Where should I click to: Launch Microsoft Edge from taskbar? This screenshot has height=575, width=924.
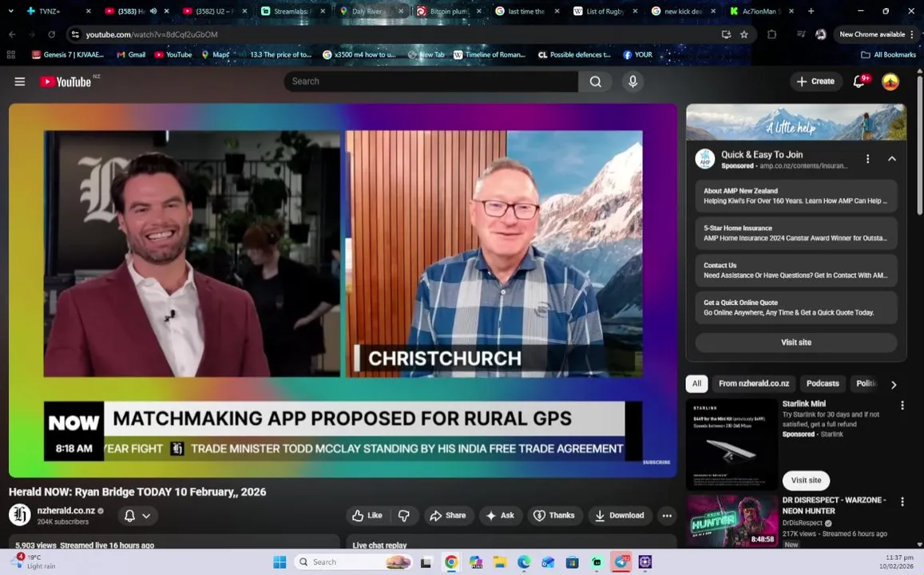click(x=524, y=562)
